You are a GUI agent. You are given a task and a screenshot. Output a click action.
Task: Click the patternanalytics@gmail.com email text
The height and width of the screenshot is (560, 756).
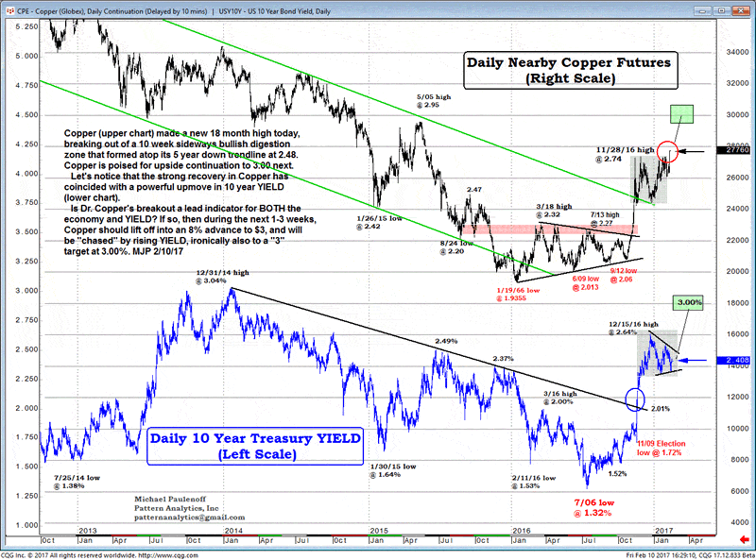point(190,518)
